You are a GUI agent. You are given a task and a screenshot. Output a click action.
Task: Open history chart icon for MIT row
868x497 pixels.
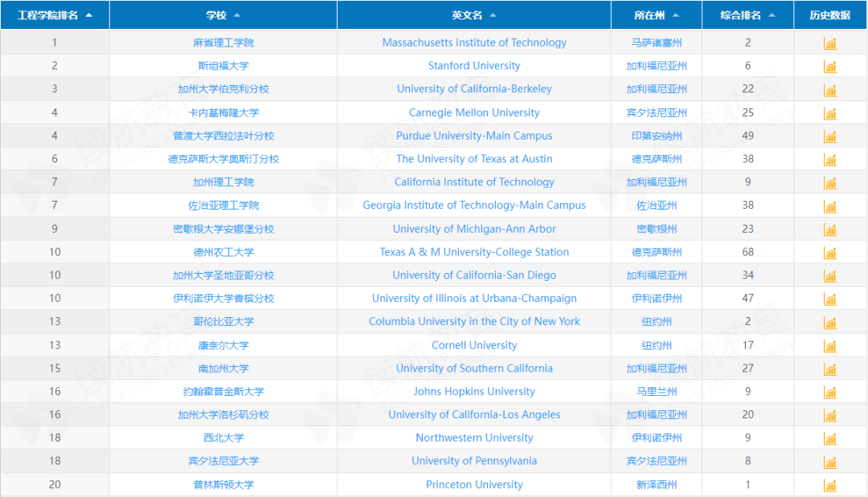(829, 43)
